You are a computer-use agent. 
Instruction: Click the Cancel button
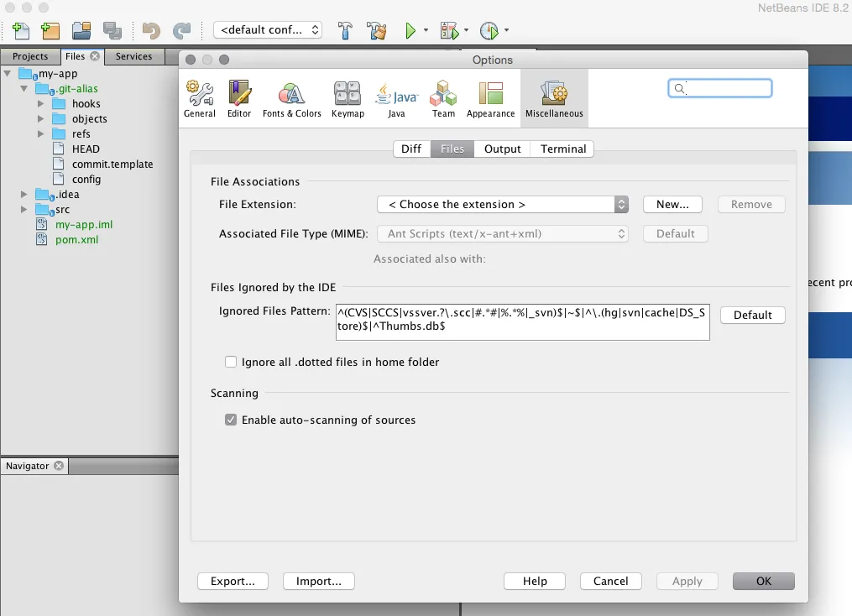(611, 582)
